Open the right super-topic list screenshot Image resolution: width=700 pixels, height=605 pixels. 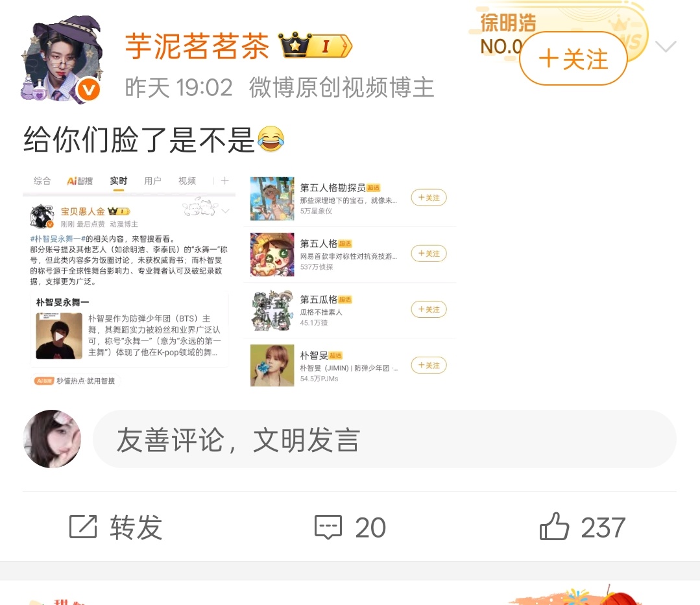tap(350, 281)
